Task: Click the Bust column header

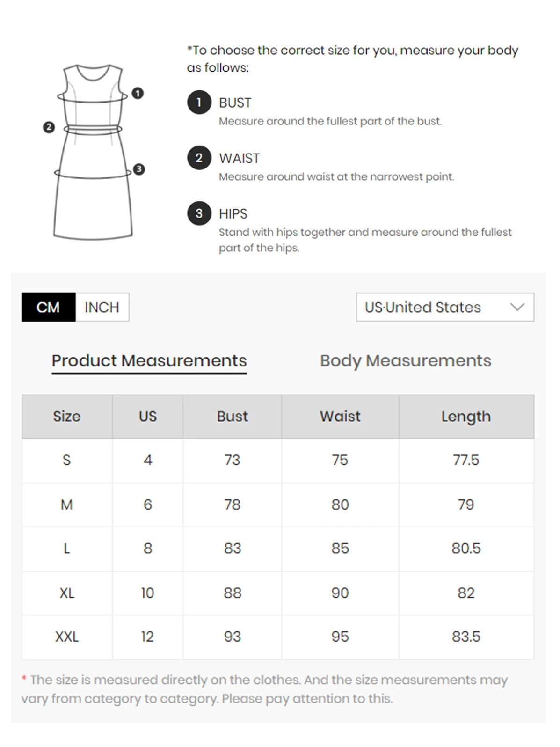Action: coord(233,417)
